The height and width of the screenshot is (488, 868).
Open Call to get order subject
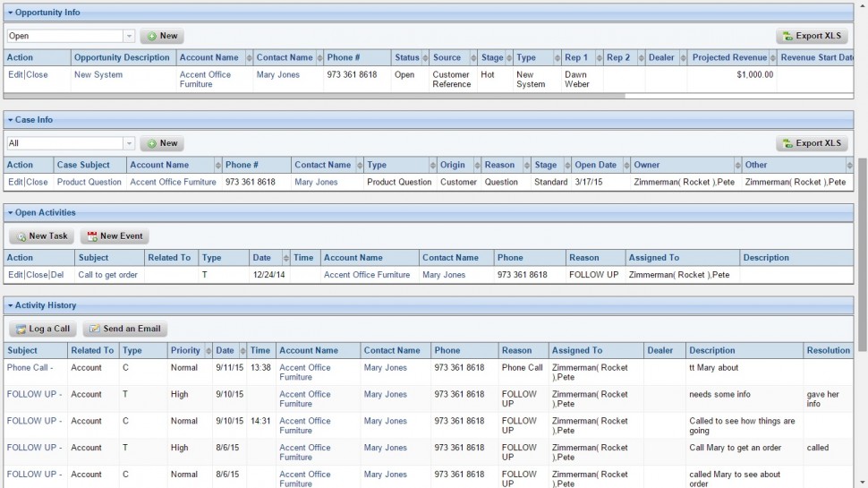108,275
